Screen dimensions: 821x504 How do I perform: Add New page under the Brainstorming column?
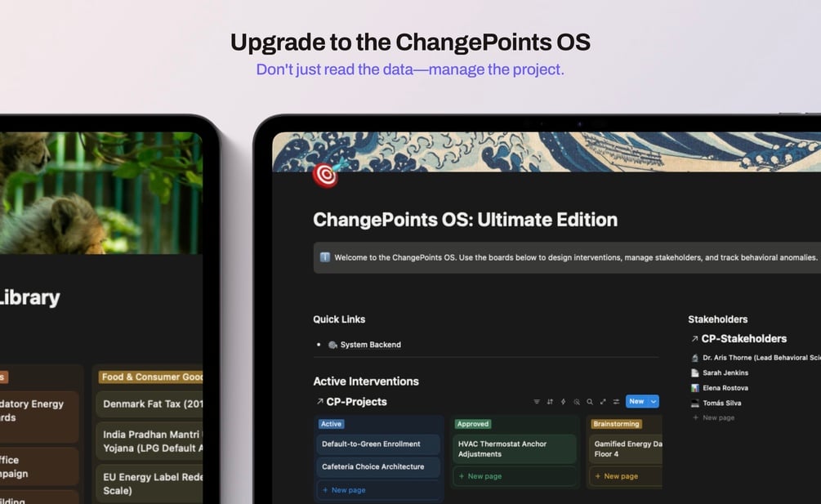coord(626,476)
